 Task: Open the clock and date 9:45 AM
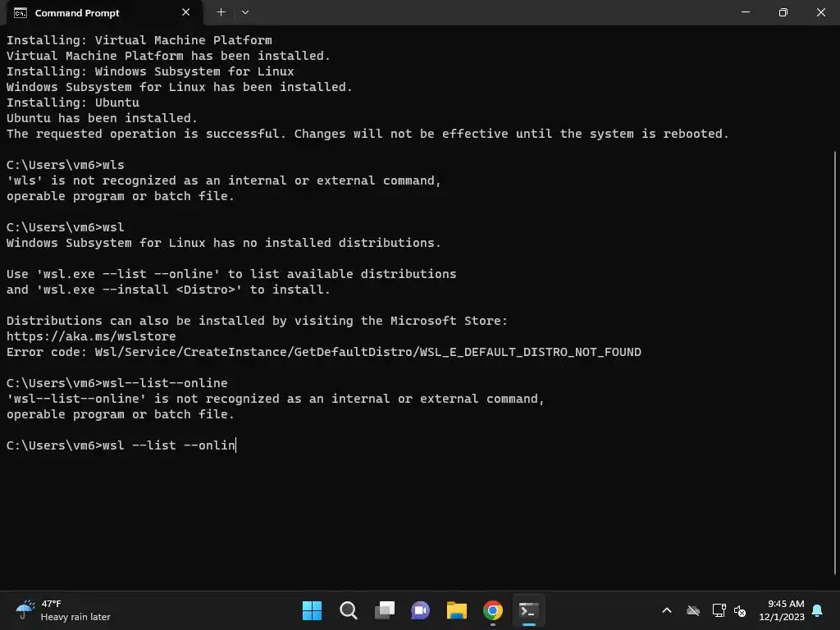(x=782, y=610)
